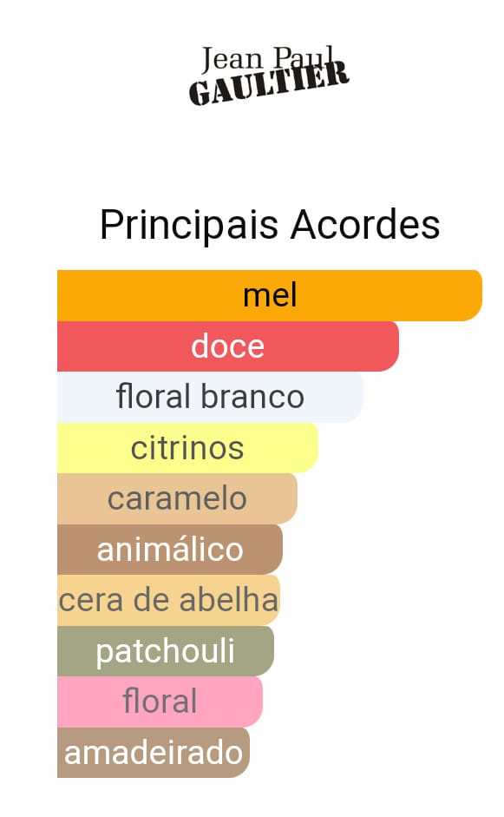Viewport: 504px width, 817px height.
Task: Click the brown animálico accord bar
Action: coord(170,550)
